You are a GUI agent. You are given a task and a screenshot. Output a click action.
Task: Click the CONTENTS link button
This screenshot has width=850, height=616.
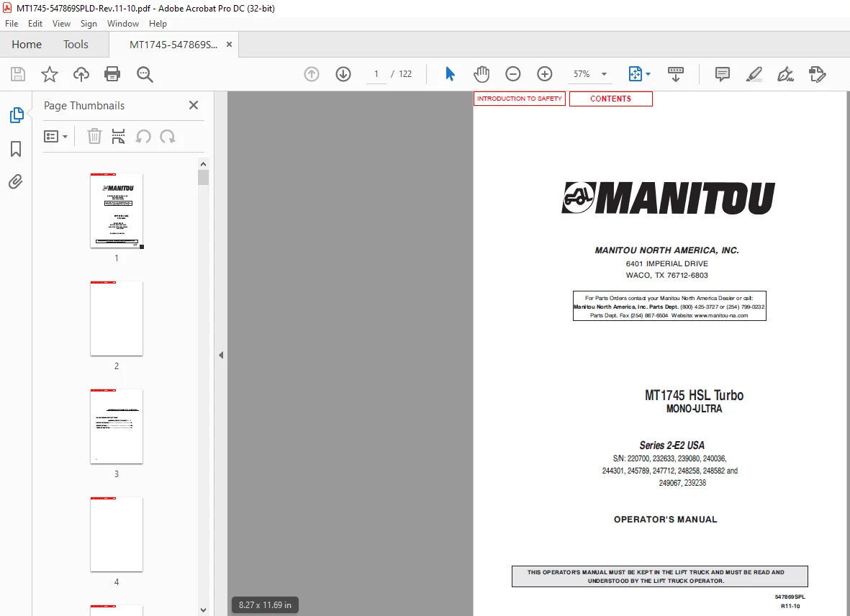pos(610,99)
